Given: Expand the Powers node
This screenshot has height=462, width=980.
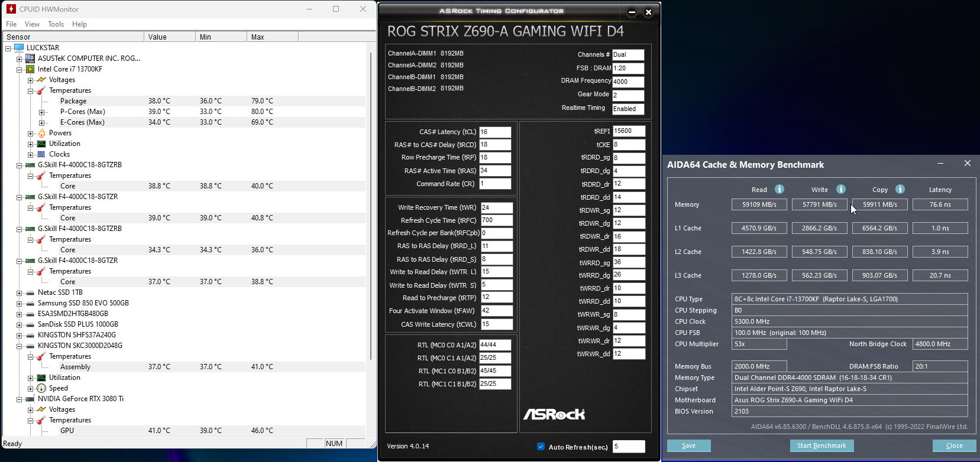Looking at the screenshot, I should [30, 133].
